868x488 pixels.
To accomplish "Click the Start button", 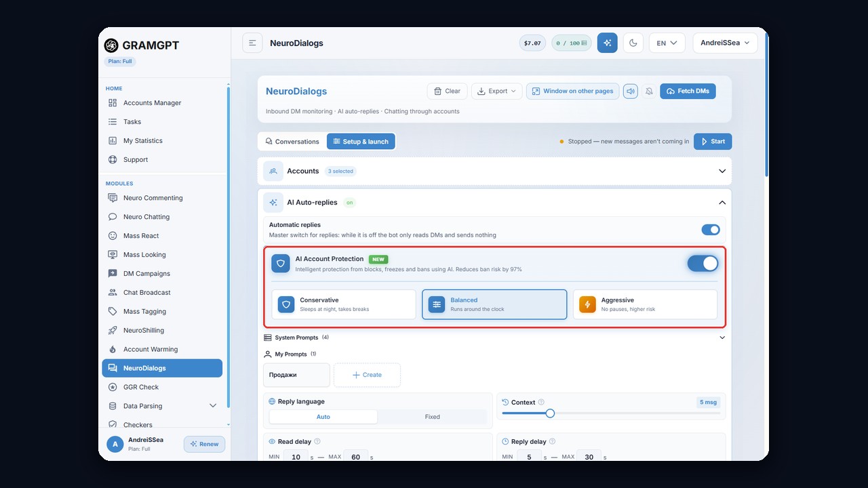I will 713,142.
